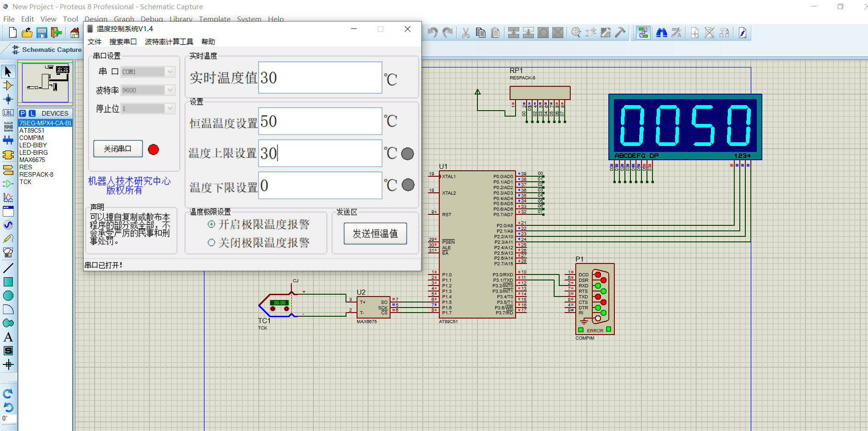Click the upper limit gray alarm indicator
Image resolution: width=868 pixels, height=431 pixels.
pos(408,154)
